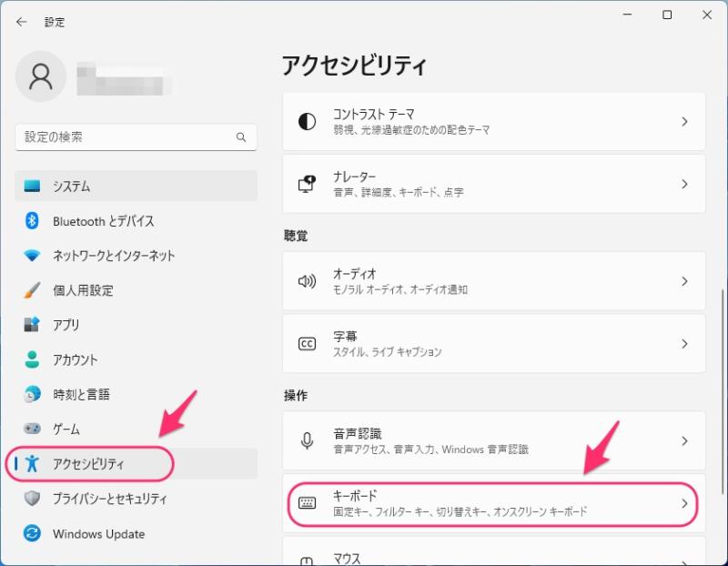Image resolution: width=728 pixels, height=566 pixels.
Task: Expand the コントラスト テーマ chevron
Action: [684, 122]
